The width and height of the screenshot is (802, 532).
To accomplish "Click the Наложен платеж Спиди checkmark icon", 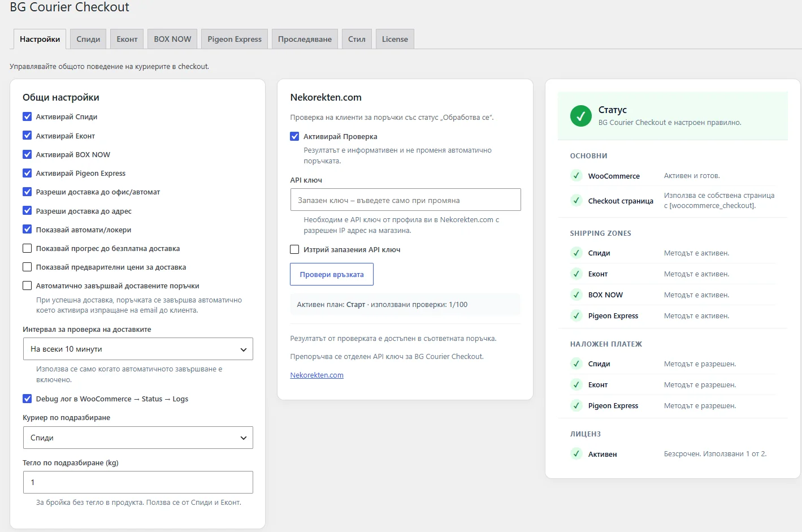I will click(576, 364).
